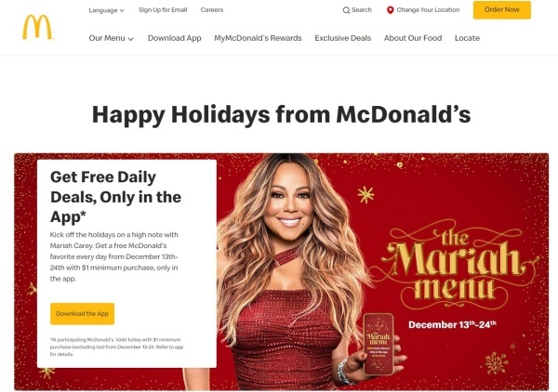Open the Sign Up for Email link
This screenshot has width=558, height=392.
click(163, 10)
